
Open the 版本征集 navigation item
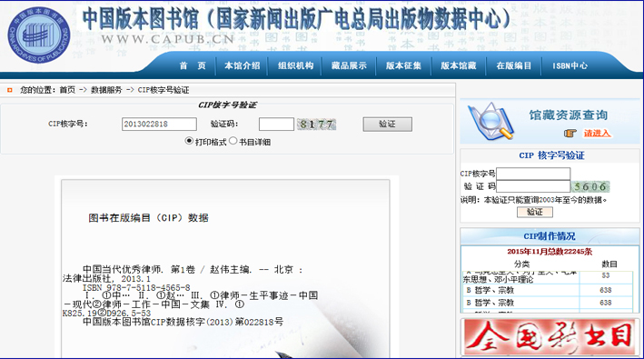403,65
